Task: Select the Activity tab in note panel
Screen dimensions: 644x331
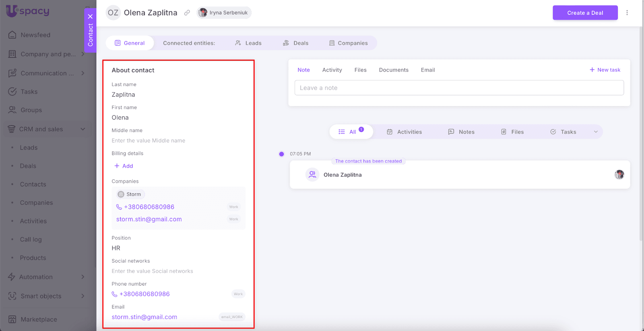Action: (x=332, y=70)
